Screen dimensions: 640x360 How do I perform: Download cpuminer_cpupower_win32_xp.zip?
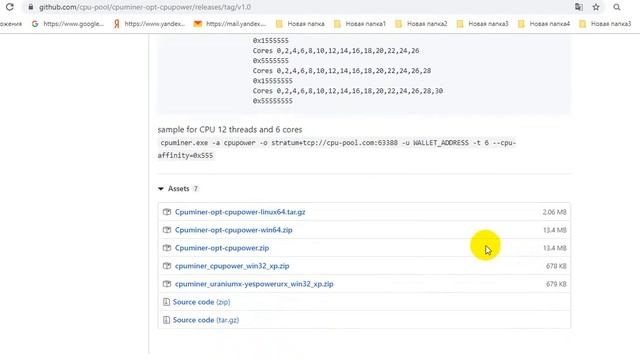(232, 266)
